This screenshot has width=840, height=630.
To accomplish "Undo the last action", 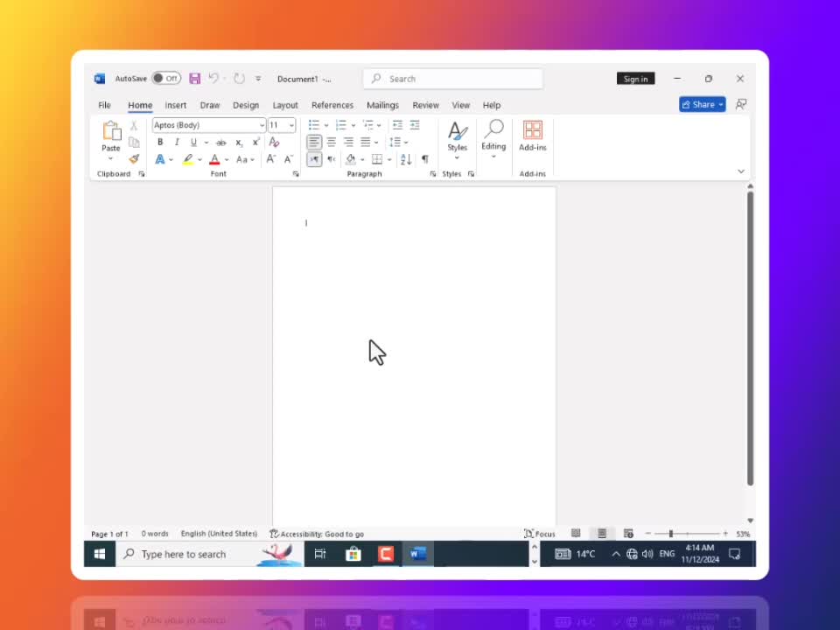I will 213,79.
